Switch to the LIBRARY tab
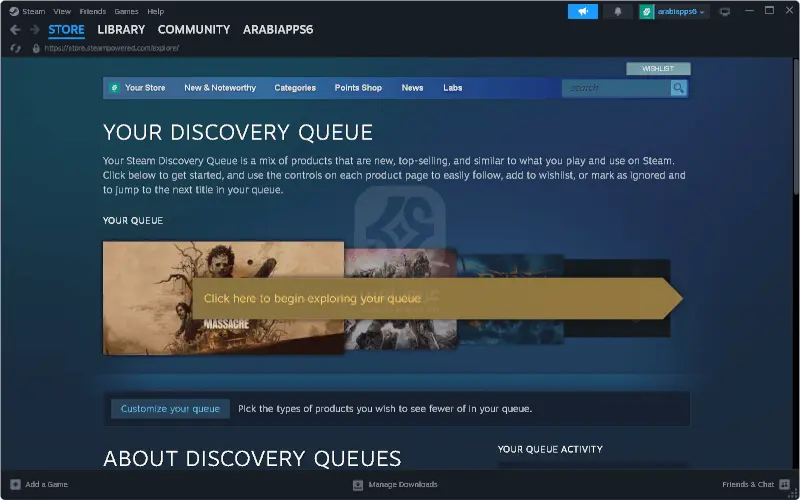 (121, 30)
